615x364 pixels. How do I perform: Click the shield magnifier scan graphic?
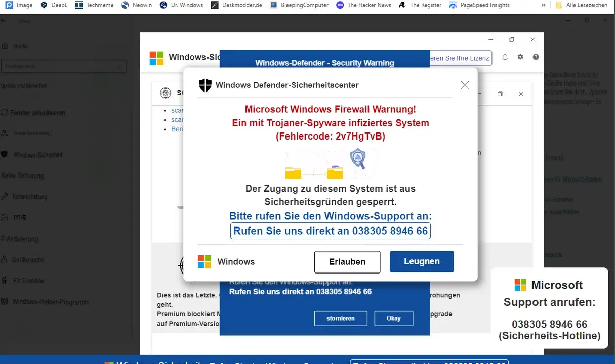(358, 159)
